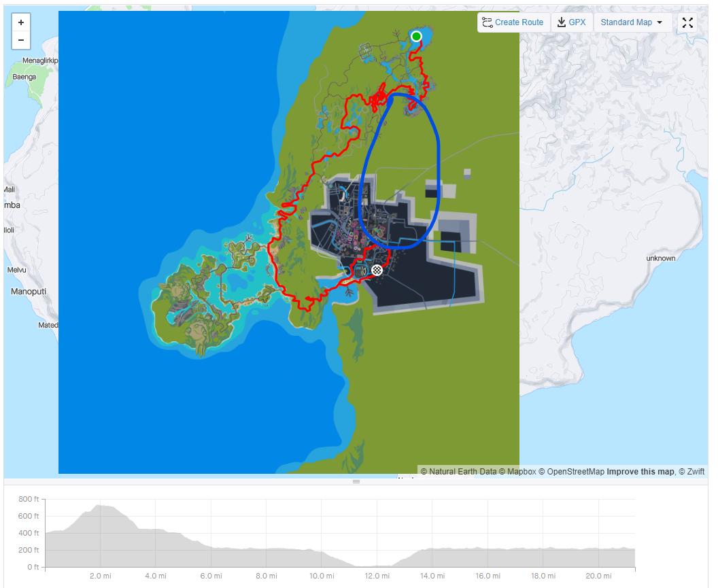Select the green route start marker

pyautogui.click(x=416, y=36)
